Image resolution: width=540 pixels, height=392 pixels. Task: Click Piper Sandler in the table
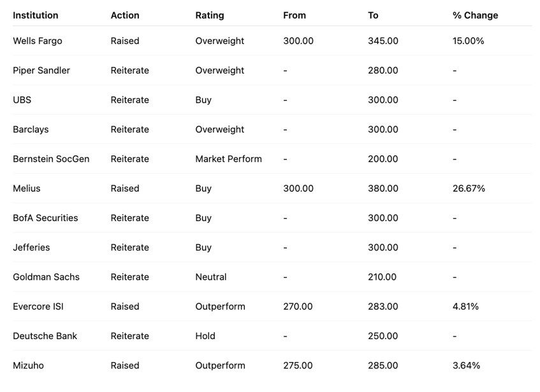[41, 70]
